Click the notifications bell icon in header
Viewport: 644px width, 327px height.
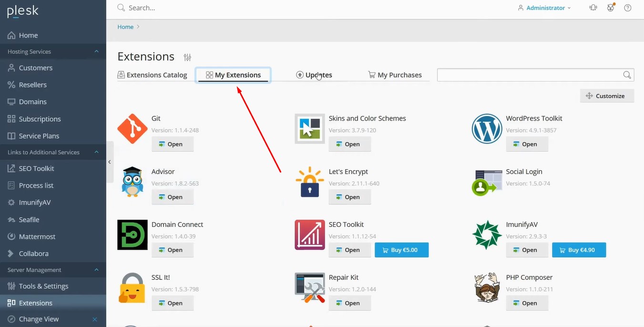click(x=593, y=8)
